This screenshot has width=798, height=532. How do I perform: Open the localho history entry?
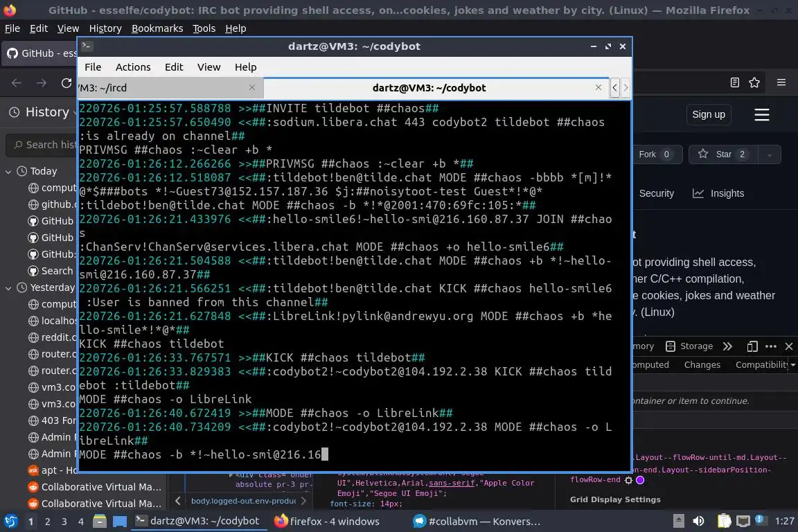pos(52,321)
